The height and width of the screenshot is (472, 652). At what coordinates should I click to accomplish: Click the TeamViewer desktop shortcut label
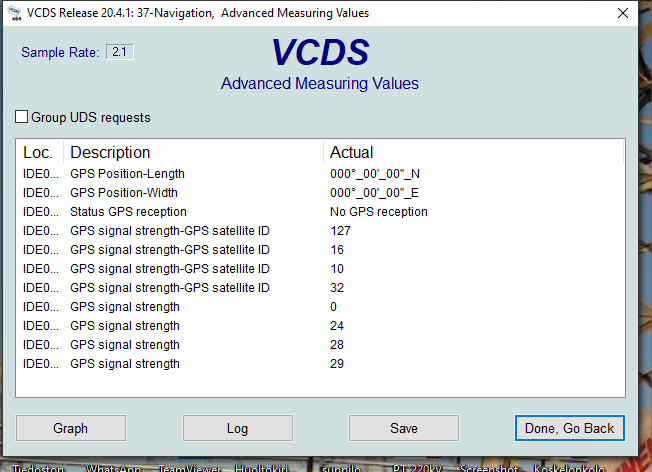tap(190, 468)
